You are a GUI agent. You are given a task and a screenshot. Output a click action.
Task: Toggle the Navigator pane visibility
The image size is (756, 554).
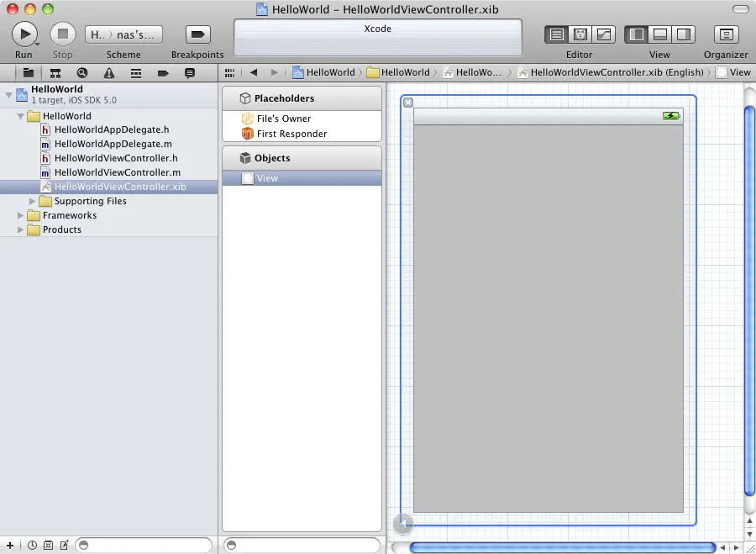point(637,34)
